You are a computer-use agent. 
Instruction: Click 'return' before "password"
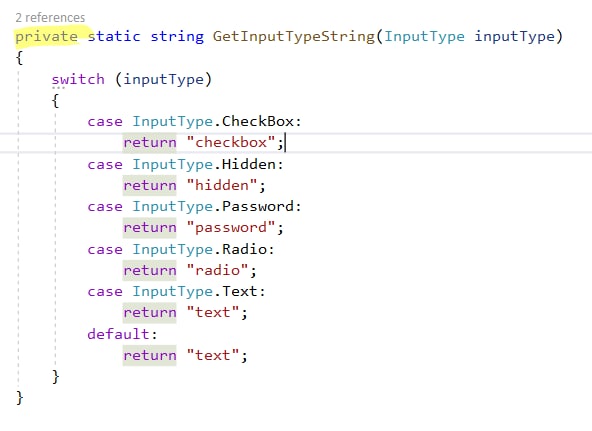[x=150, y=228]
